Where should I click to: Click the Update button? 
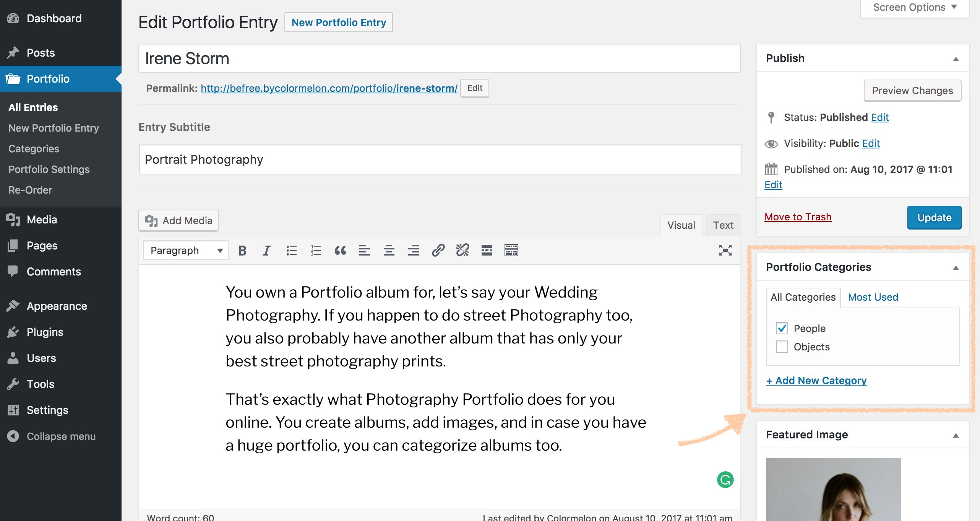(934, 217)
